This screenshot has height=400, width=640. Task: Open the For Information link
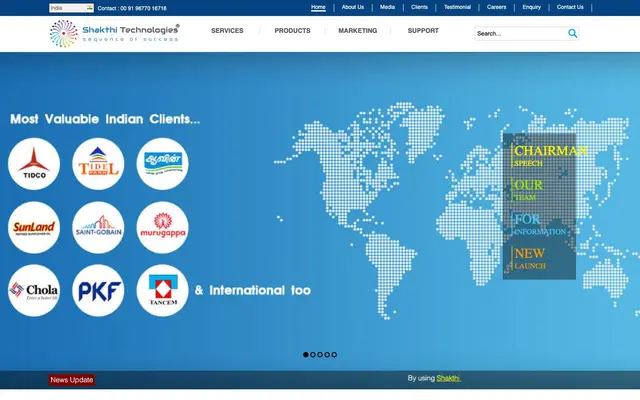pyautogui.click(x=540, y=224)
